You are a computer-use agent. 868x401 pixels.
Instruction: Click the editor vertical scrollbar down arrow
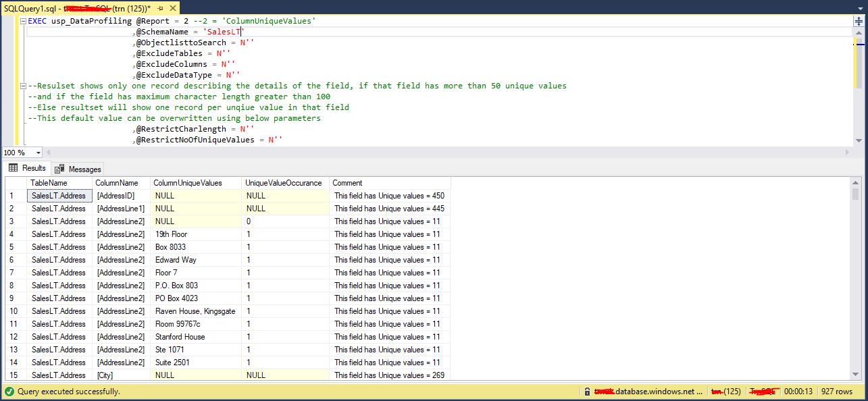point(859,140)
